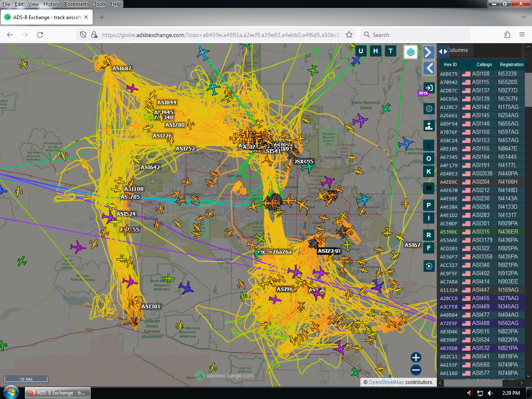Viewport: 532px width, 399px height.
Task: Select the ASI315 N436ER table row
Action: tap(481, 232)
